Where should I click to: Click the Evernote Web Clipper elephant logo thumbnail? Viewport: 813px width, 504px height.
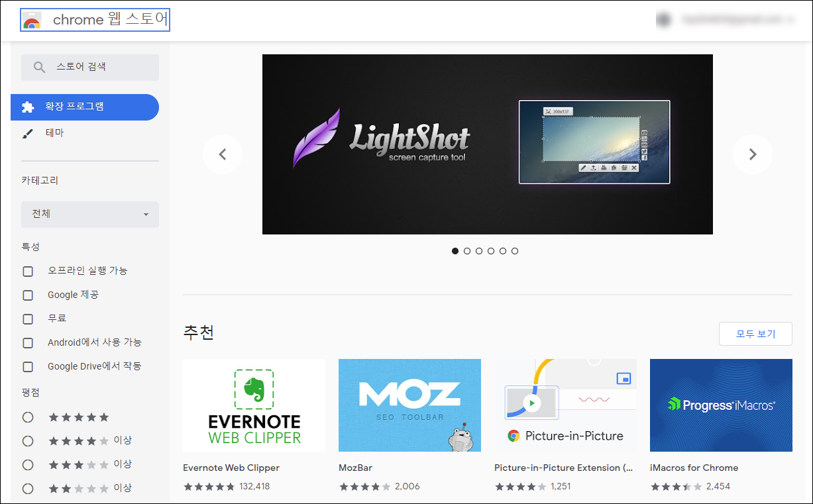254,405
